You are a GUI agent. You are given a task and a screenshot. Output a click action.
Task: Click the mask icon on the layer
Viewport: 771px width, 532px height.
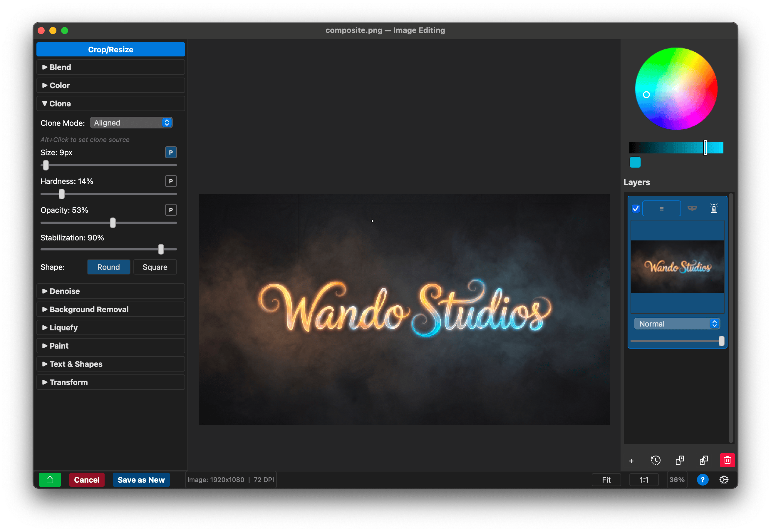(692, 208)
